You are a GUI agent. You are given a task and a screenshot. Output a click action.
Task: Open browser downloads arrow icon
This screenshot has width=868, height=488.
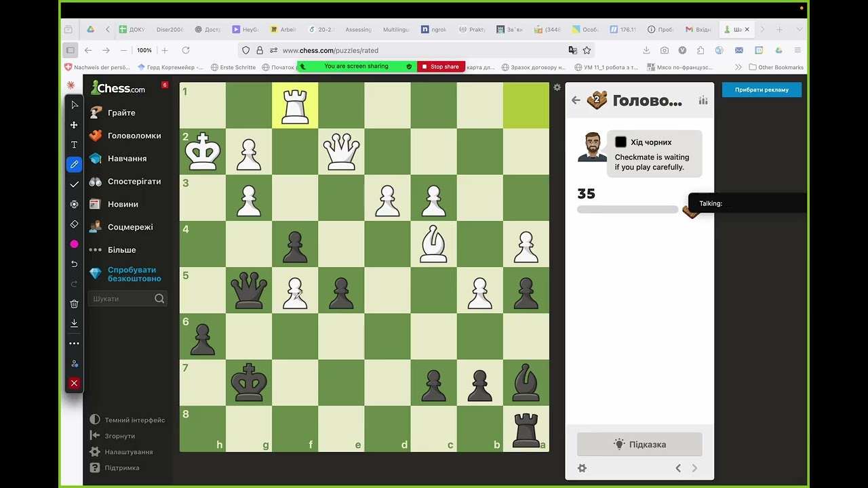tap(646, 50)
